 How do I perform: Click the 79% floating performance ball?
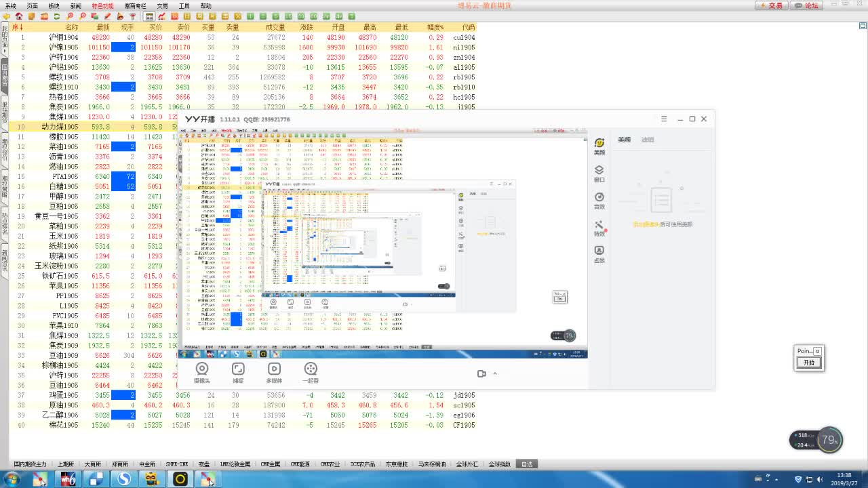pyautogui.click(x=829, y=440)
